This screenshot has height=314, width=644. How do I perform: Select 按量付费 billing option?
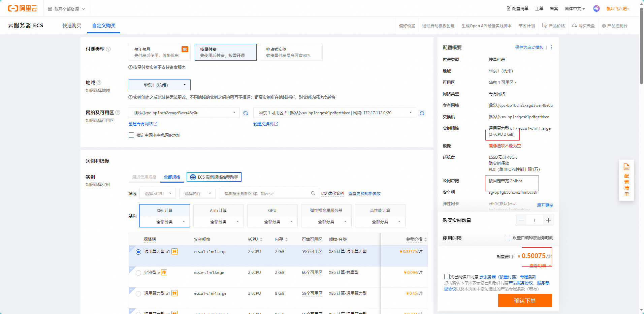(x=226, y=52)
